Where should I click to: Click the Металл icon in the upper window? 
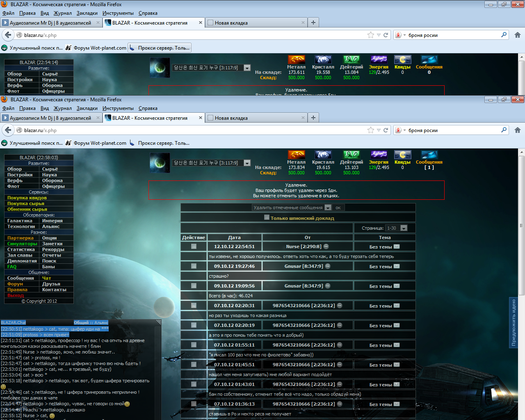point(296,59)
